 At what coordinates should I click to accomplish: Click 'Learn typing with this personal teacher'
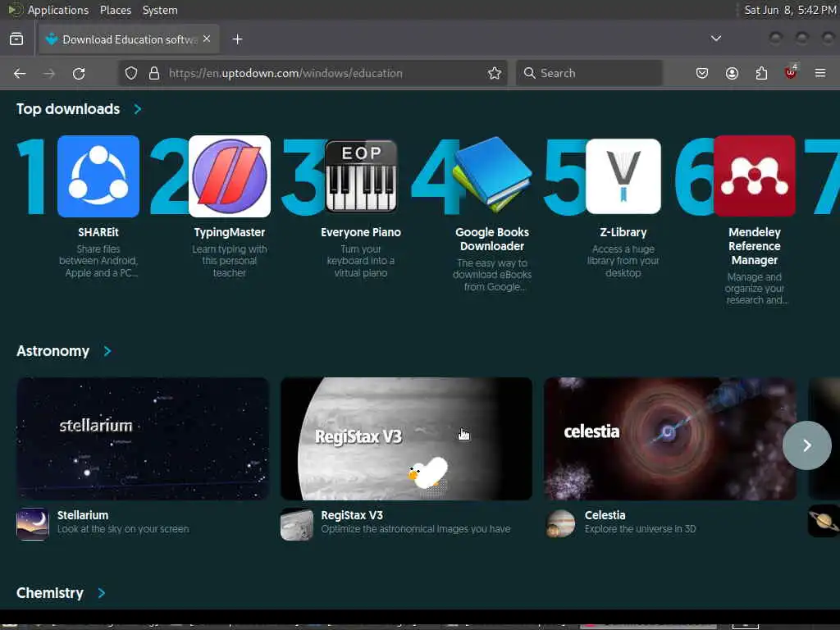(x=230, y=261)
